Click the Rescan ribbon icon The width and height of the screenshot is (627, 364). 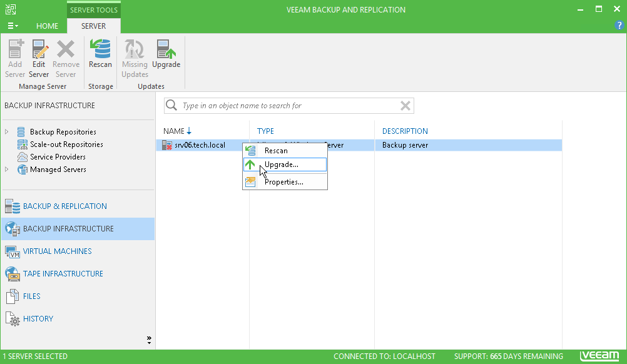point(100,49)
